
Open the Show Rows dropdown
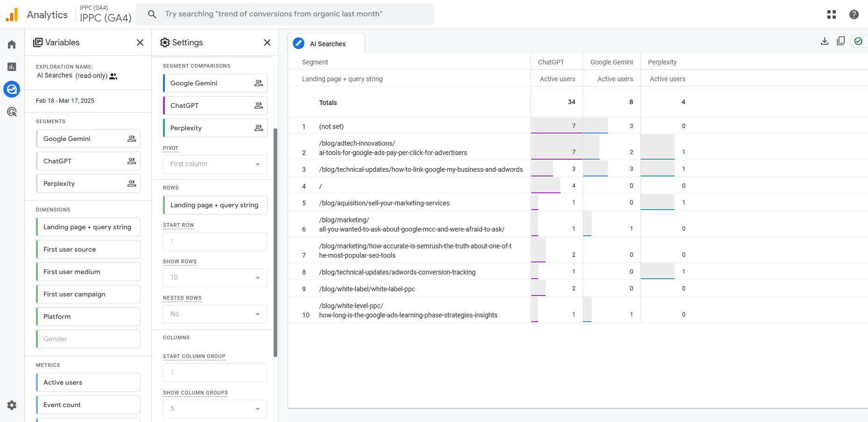coord(215,278)
